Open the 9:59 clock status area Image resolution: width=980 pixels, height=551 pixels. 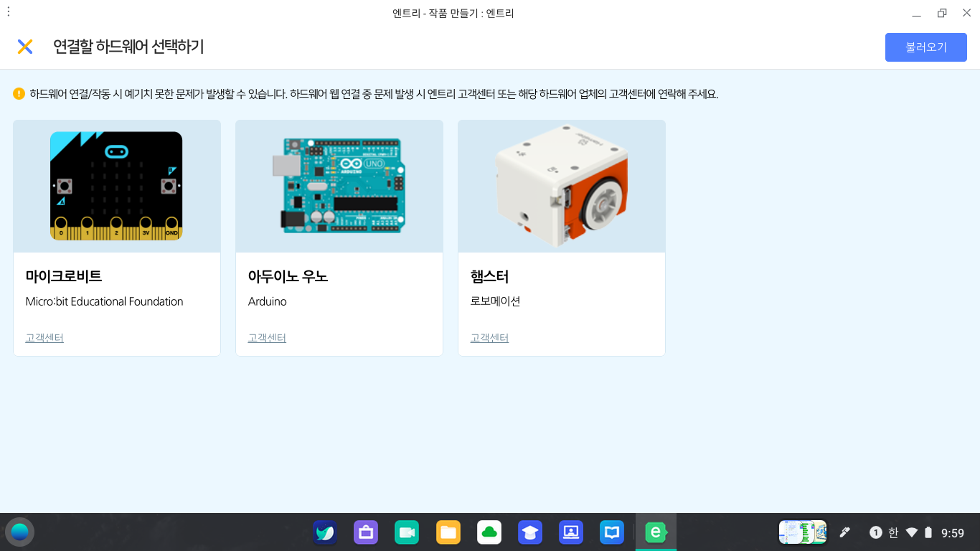(x=953, y=533)
